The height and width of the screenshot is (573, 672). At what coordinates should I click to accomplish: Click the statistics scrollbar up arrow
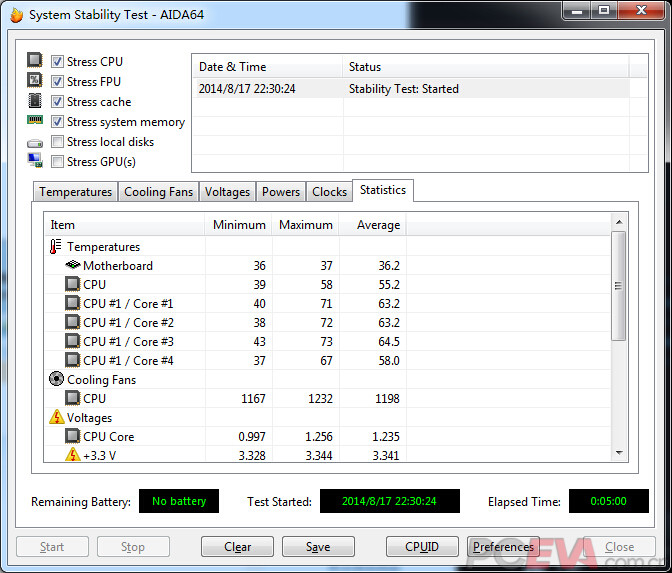pyautogui.click(x=619, y=222)
